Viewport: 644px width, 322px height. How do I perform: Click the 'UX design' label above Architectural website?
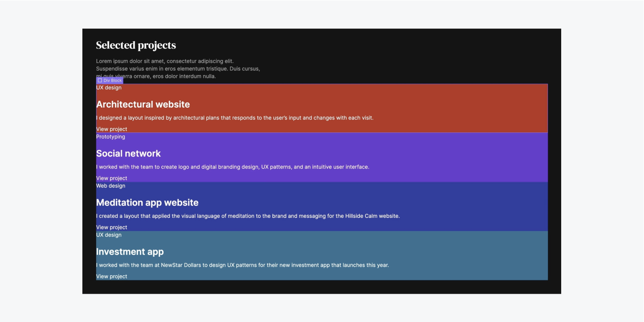(109, 87)
